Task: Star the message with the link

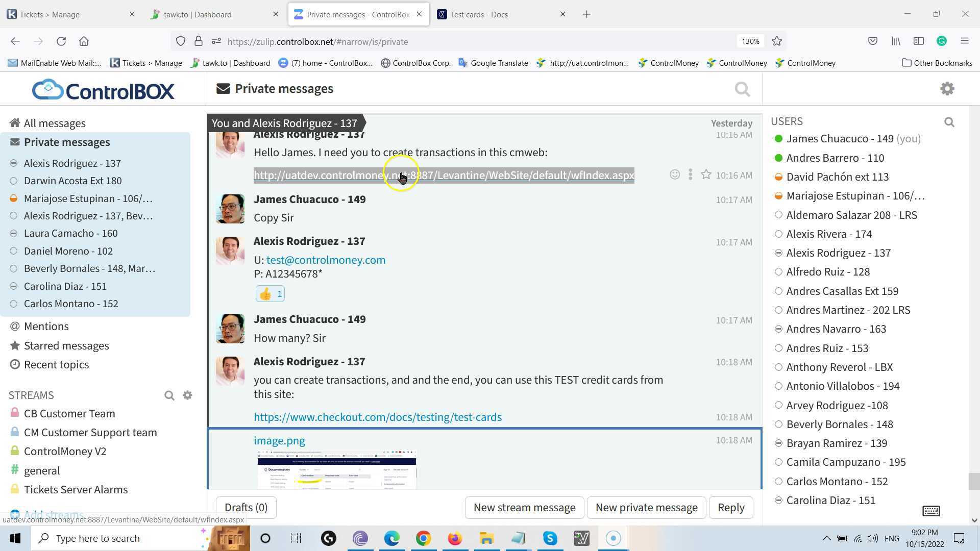Action: pos(706,175)
